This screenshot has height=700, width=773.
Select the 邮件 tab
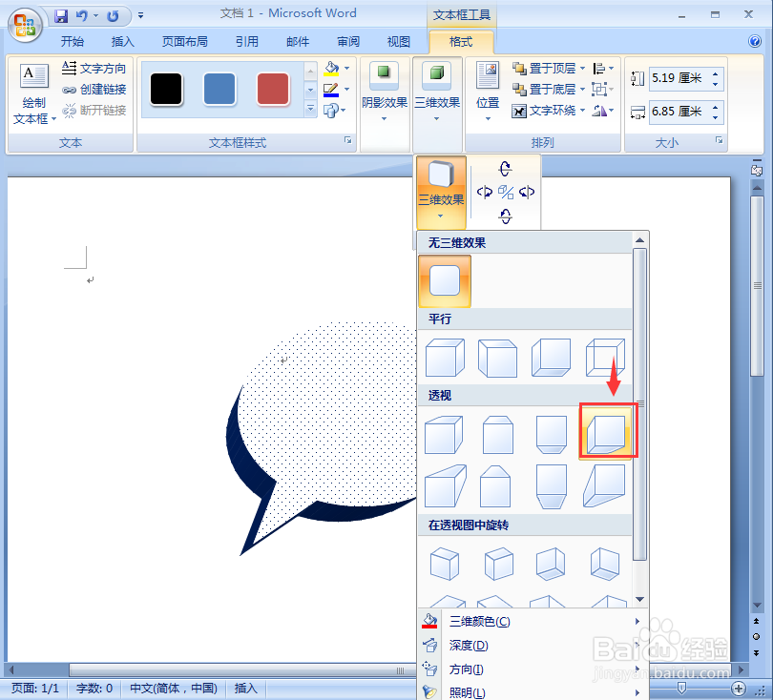298,42
